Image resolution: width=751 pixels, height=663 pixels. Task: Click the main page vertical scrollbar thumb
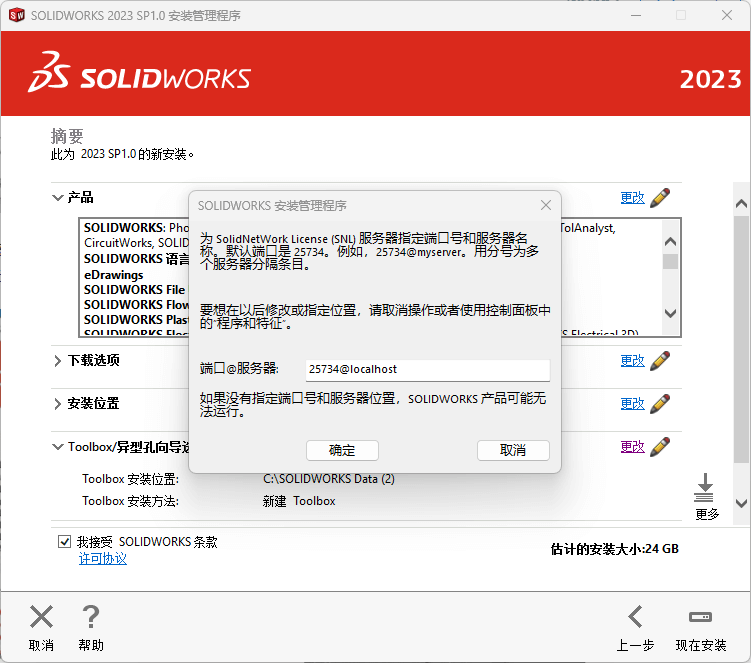click(x=741, y=339)
